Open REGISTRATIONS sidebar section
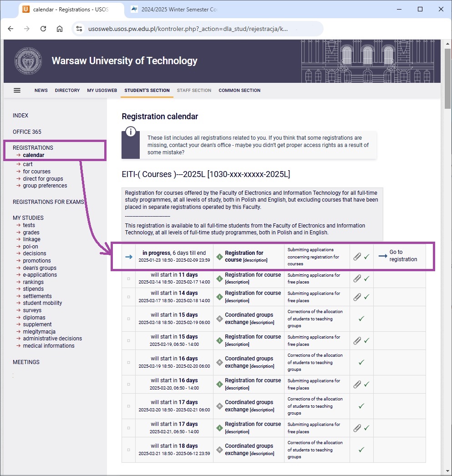This screenshot has height=476, width=452. click(x=33, y=148)
